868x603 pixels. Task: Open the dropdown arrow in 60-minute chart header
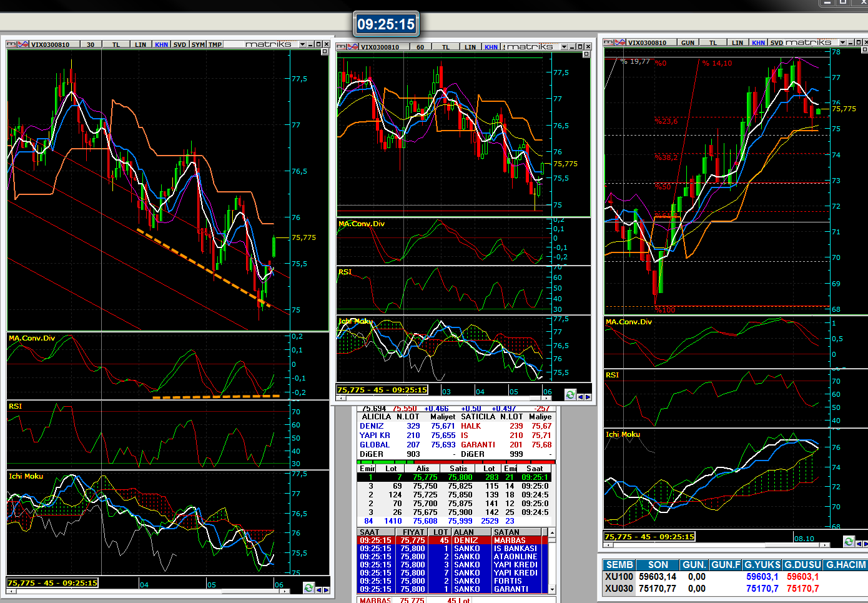tap(564, 47)
